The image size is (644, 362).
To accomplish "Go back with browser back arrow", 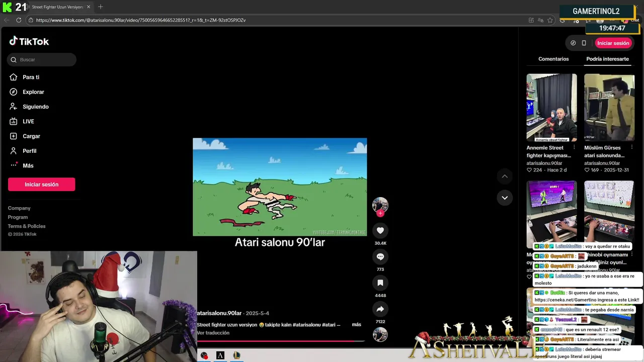I will coord(7,20).
